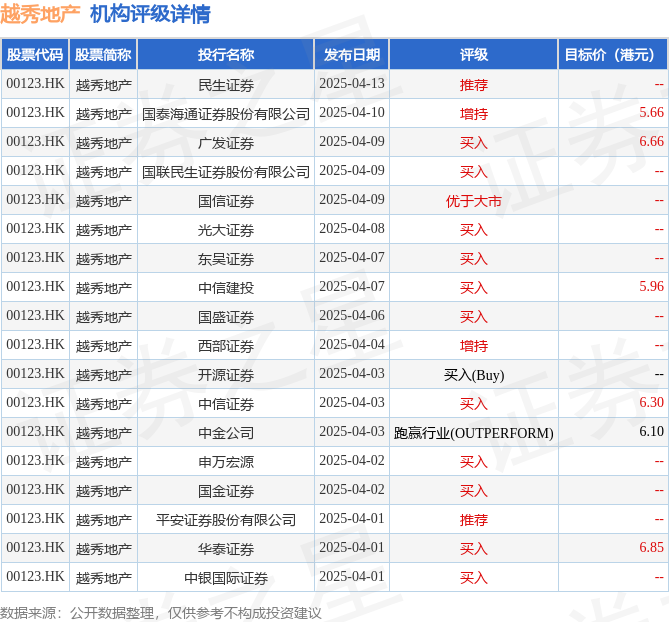Click the 华泰证券 cell
Screen dimensions: 669x622
(226, 549)
